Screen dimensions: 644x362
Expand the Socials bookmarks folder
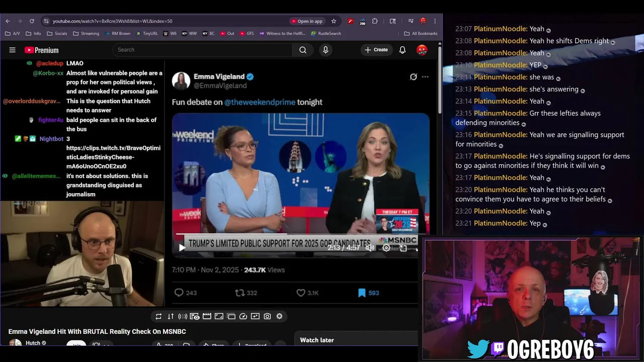(57, 34)
